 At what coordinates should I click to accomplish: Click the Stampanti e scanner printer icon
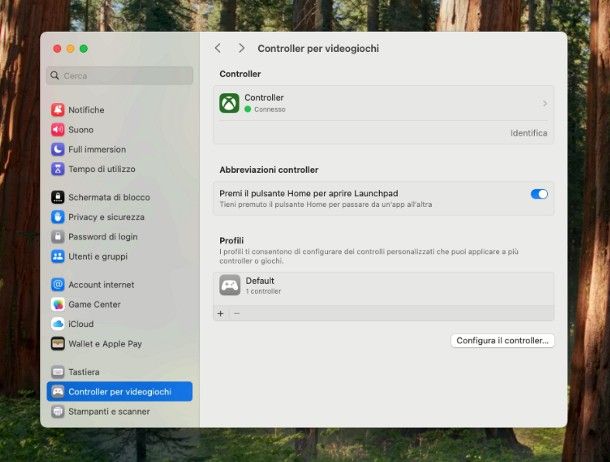[58, 411]
